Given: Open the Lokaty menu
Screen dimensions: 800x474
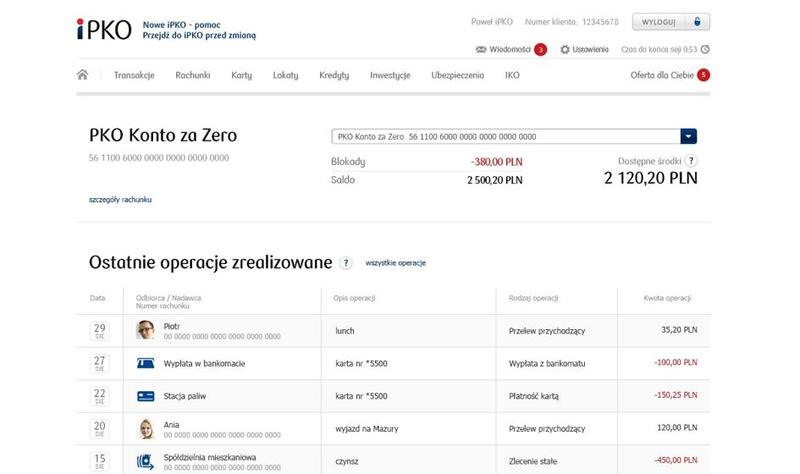Looking at the screenshot, I should click(285, 75).
